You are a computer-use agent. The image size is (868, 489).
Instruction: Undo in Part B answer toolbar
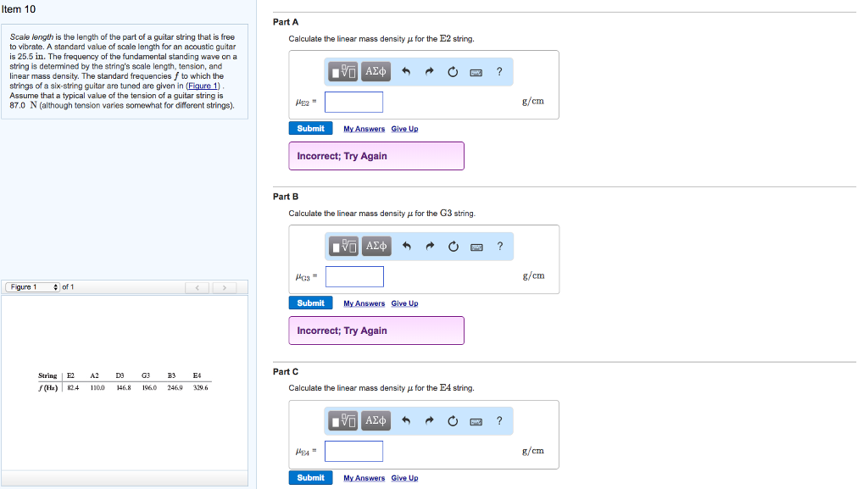coord(406,247)
